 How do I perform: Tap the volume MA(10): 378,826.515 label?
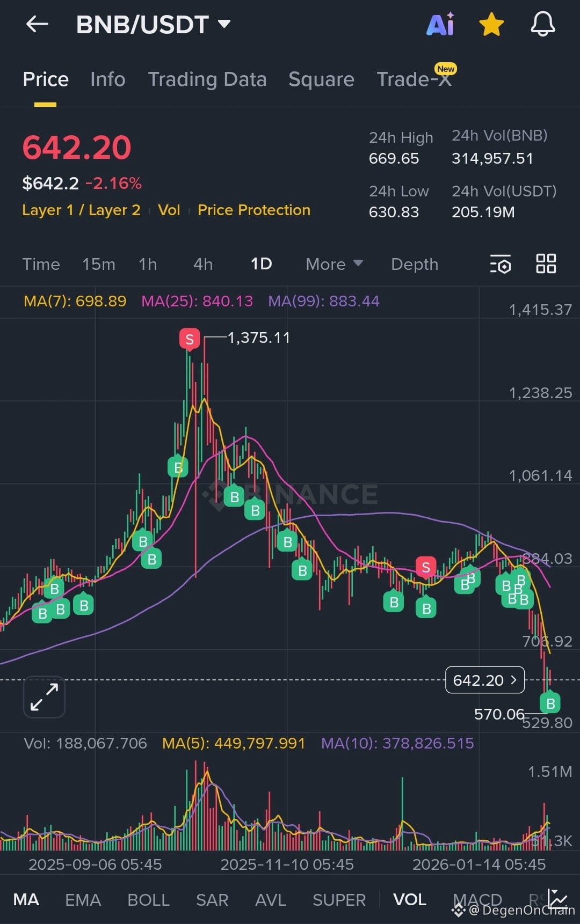pyautogui.click(x=397, y=743)
